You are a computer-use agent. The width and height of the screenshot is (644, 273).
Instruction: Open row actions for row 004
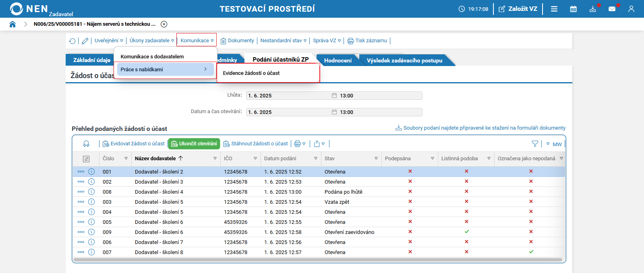pyautogui.click(x=81, y=212)
